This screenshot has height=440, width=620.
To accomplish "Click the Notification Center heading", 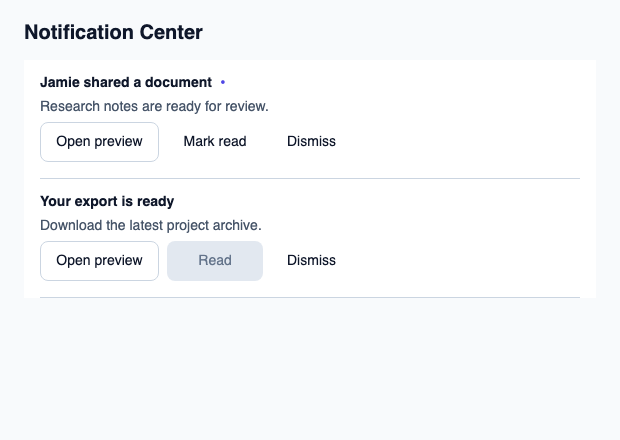I will pyautogui.click(x=113, y=32).
